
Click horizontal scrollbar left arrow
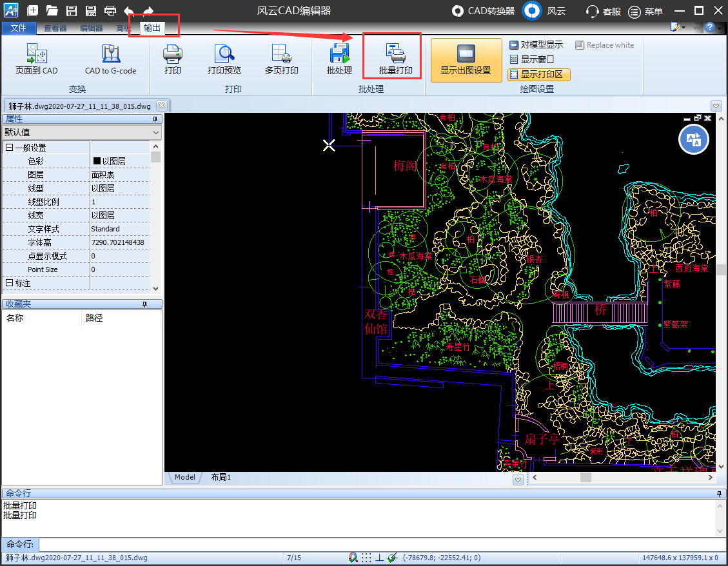coord(535,477)
